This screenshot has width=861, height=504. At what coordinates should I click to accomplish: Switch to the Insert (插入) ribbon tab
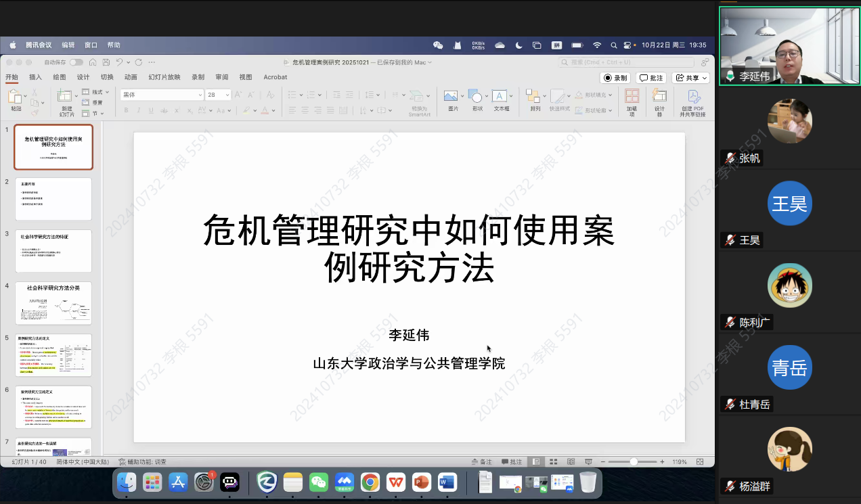point(35,77)
